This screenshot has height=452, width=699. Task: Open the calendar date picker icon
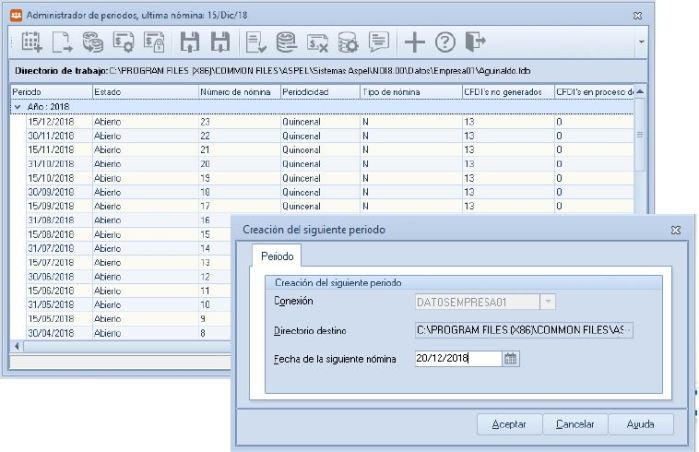[x=511, y=359]
